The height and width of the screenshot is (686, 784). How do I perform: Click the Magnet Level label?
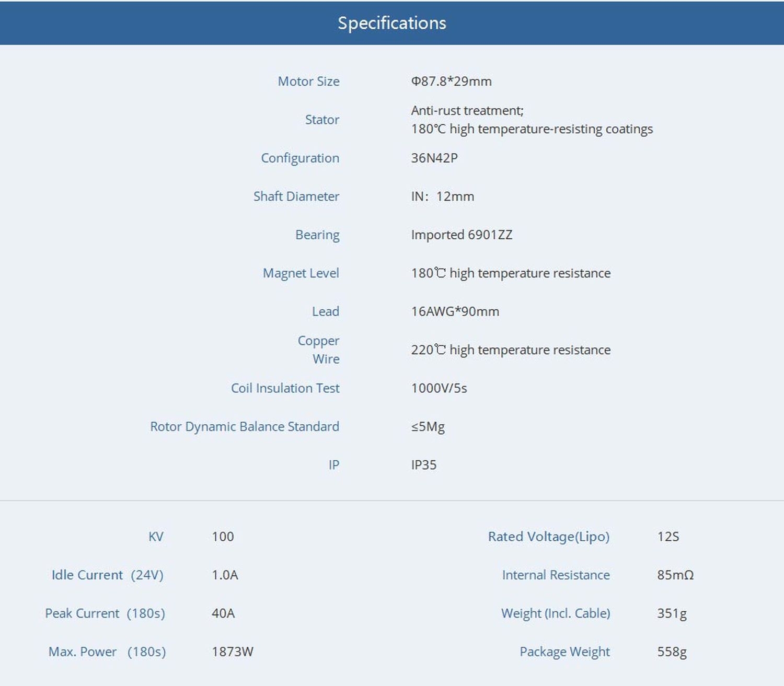click(301, 273)
